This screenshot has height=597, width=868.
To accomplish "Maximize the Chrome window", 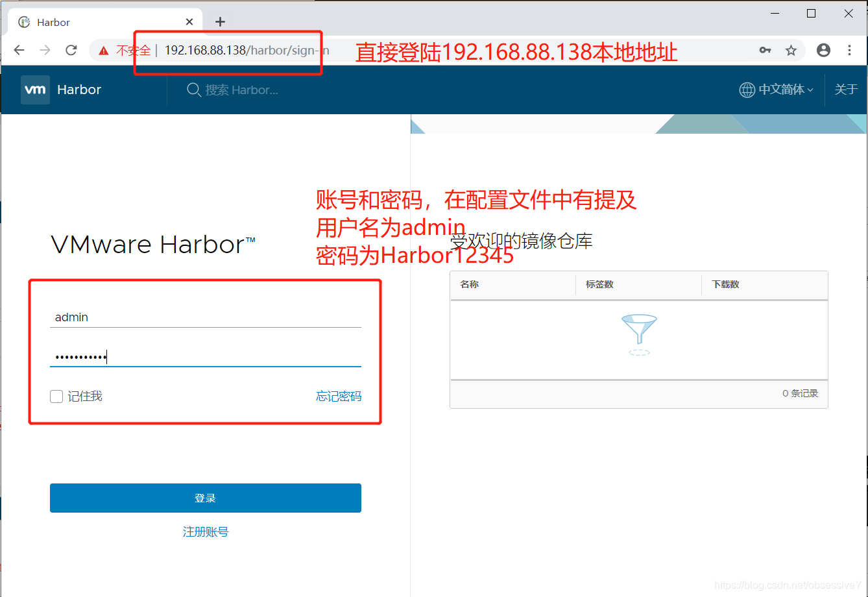I will (x=811, y=13).
